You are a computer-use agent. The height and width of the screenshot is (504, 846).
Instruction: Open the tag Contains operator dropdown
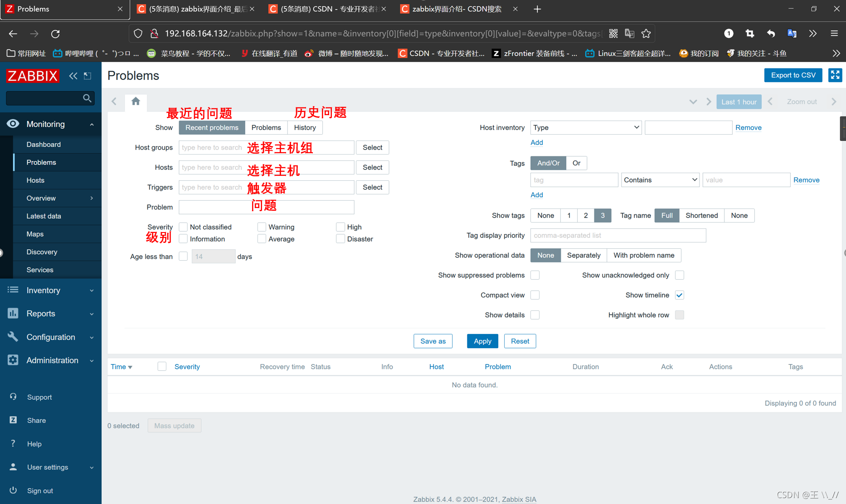pyautogui.click(x=660, y=180)
